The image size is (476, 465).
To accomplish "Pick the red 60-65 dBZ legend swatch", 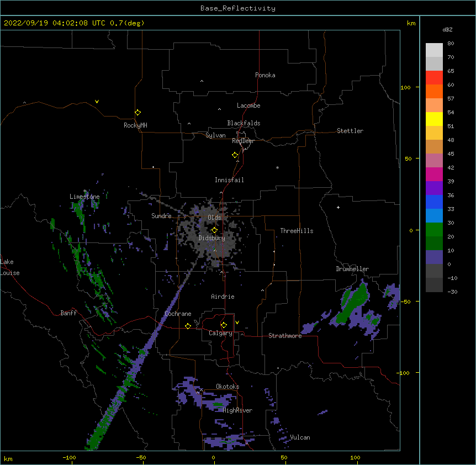I will 434,78.
